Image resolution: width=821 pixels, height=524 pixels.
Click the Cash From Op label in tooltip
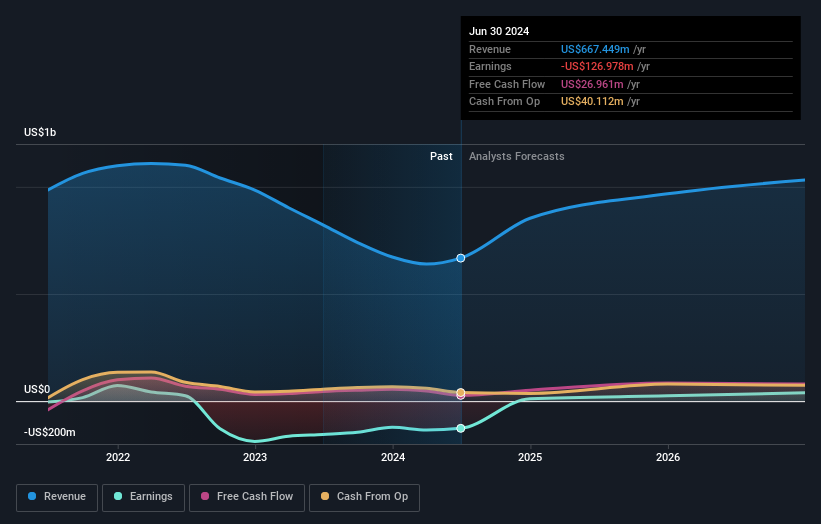coord(504,102)
